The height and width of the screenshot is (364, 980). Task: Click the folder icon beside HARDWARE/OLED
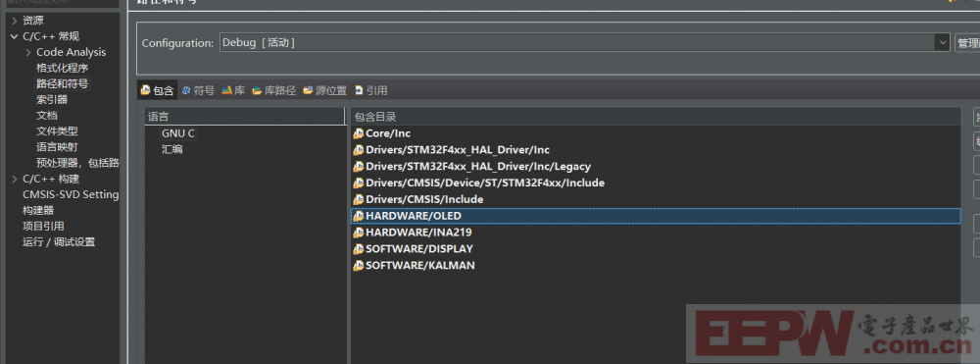(x=358, y=216)
